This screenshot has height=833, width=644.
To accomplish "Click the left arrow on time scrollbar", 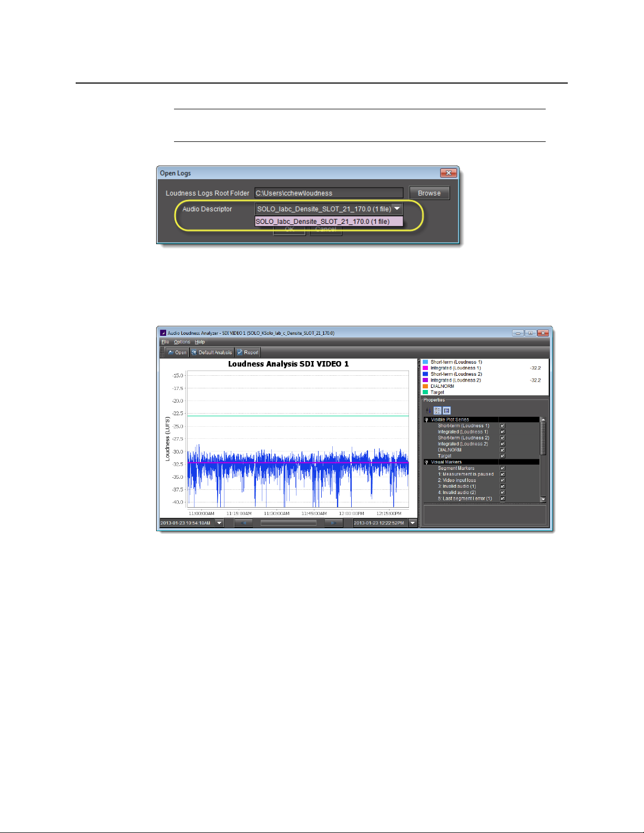I will (x=243, y=523).
